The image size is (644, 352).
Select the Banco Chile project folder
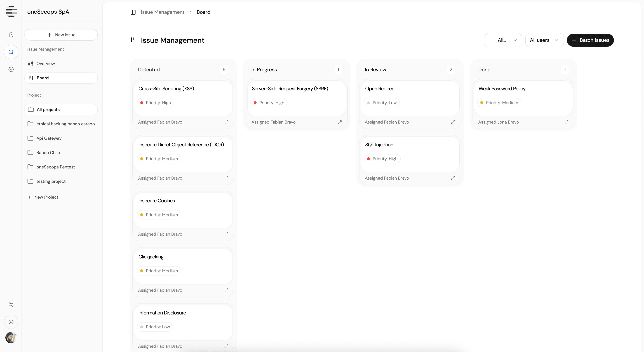pos(48,152)
